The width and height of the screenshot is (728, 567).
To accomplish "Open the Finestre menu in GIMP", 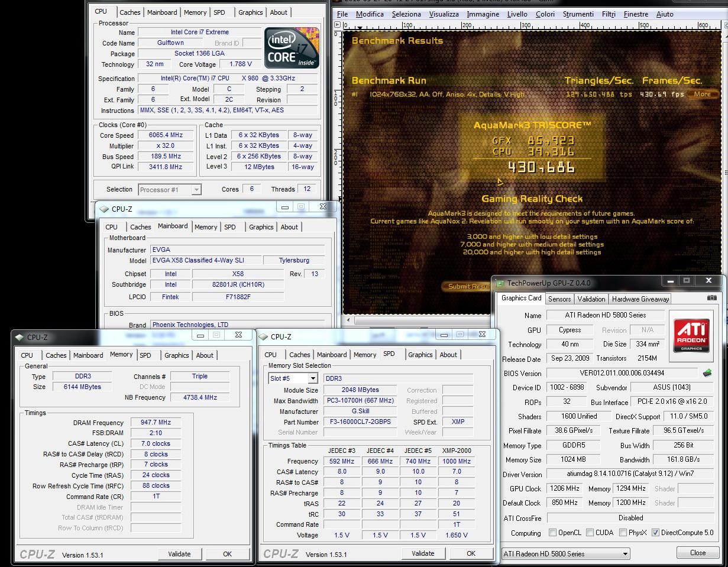I will pyautogui.click(x=636, y=14).
